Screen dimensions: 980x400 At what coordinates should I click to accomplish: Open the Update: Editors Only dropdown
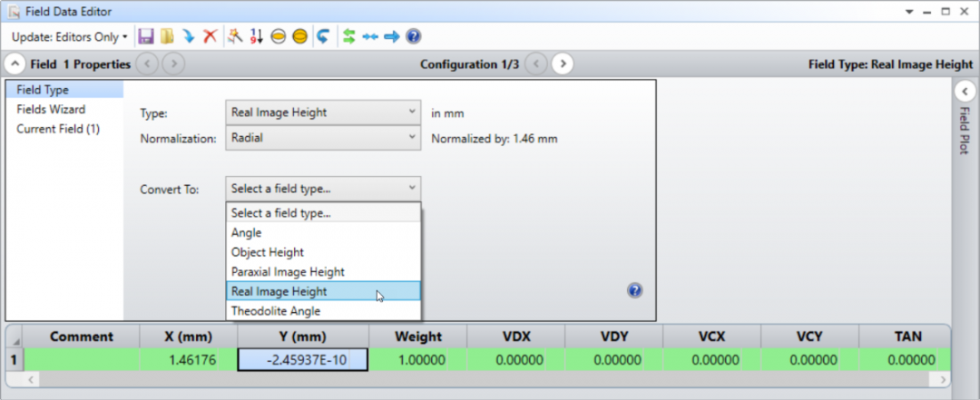[x=69, y=37]
